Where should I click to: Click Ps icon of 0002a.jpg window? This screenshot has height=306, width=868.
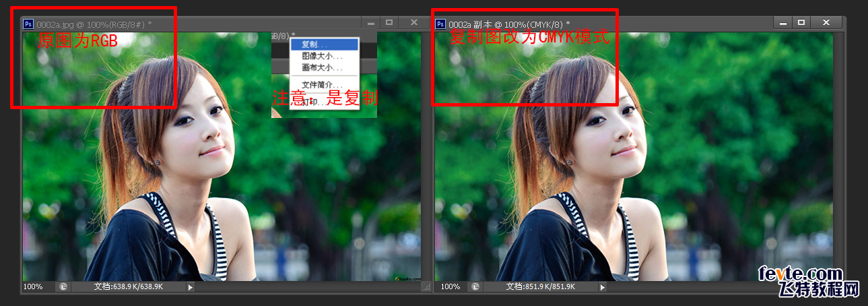click(28, 24)
